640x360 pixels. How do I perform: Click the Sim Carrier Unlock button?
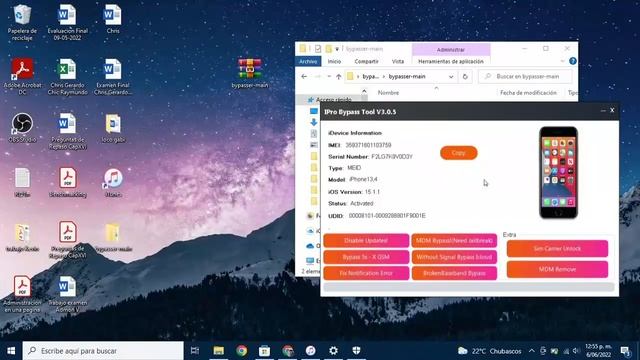tap(557, 249)
